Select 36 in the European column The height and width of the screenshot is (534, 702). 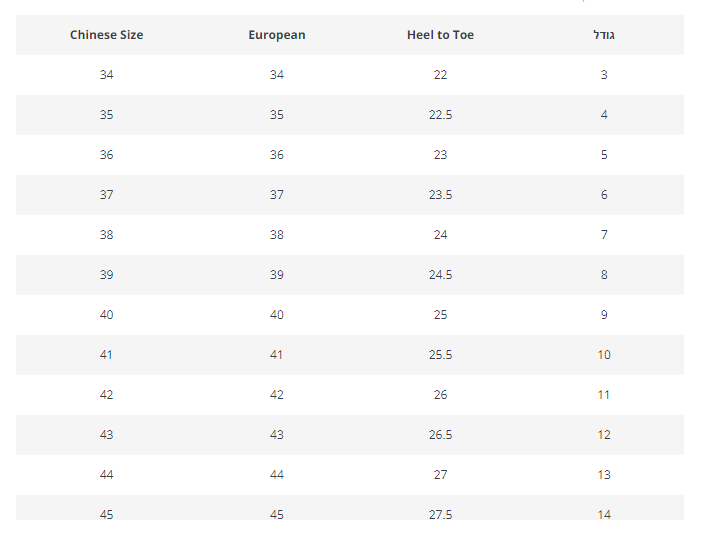pyautogui.click(x=277, y=155)
